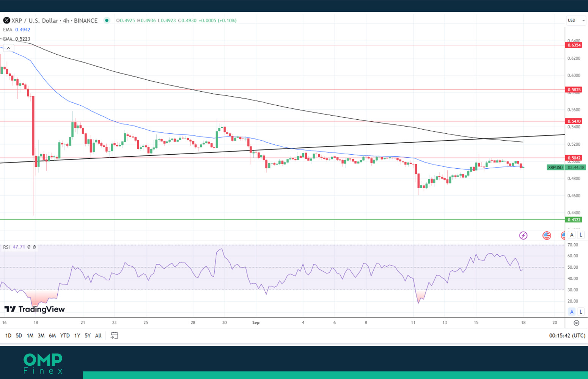The height and width of the screenshot is (379, 588).
Task: Click the H0.4936 high value
Action: [x=146, y=20]
